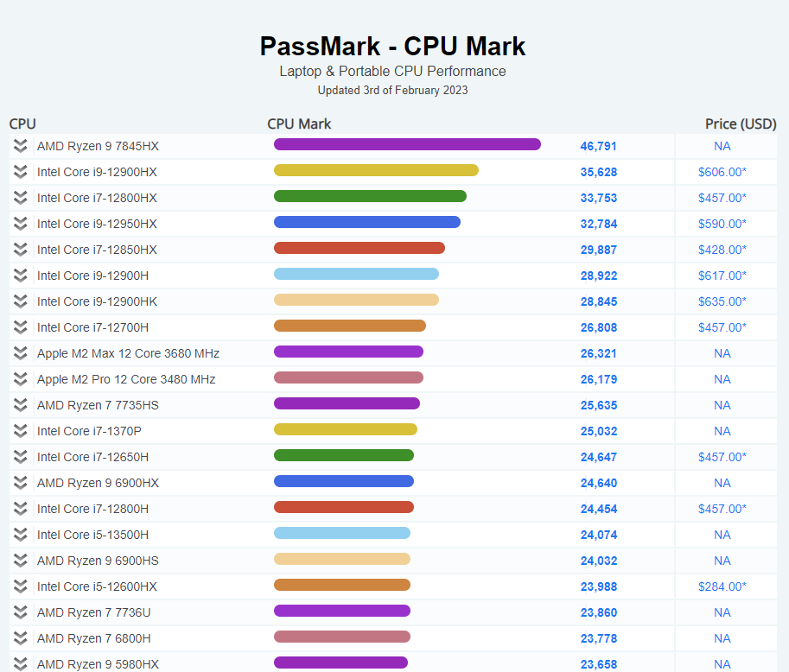Expand the Intel Core i9-12900HK row chevron
Viewport: 789px width, 672px height.
coord(20,301)
